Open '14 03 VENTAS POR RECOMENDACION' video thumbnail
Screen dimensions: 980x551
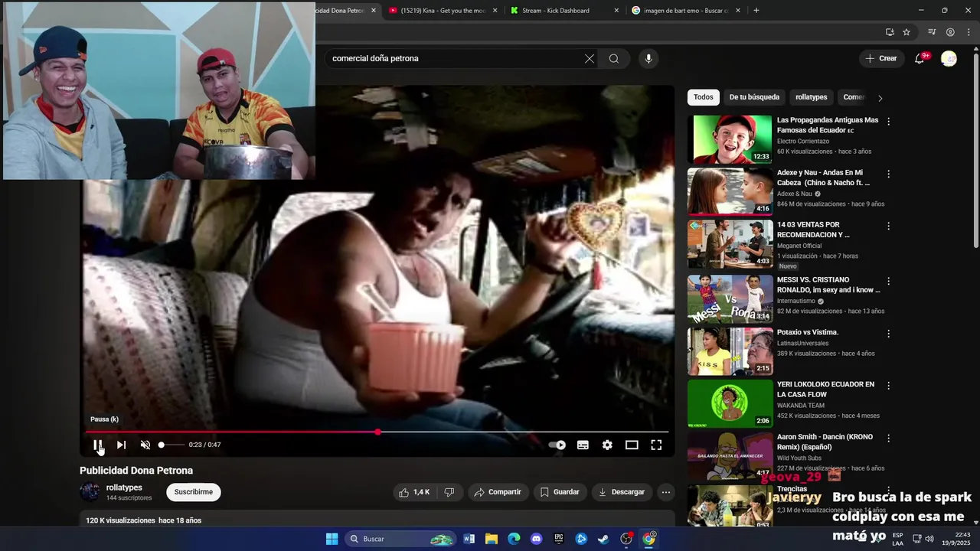(x=730, y=244)
